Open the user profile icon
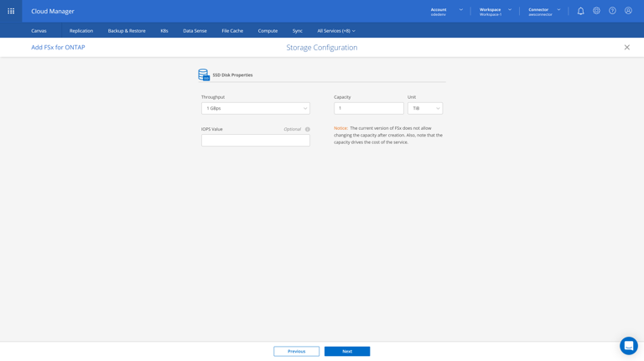This screenshot has width=644, height=361. coord(628,11)
